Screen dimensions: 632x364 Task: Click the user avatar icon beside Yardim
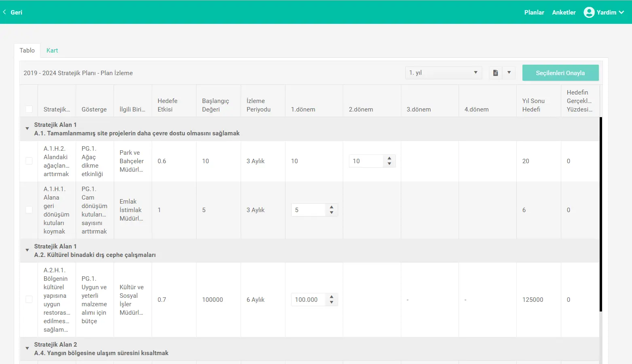[589, 13]
